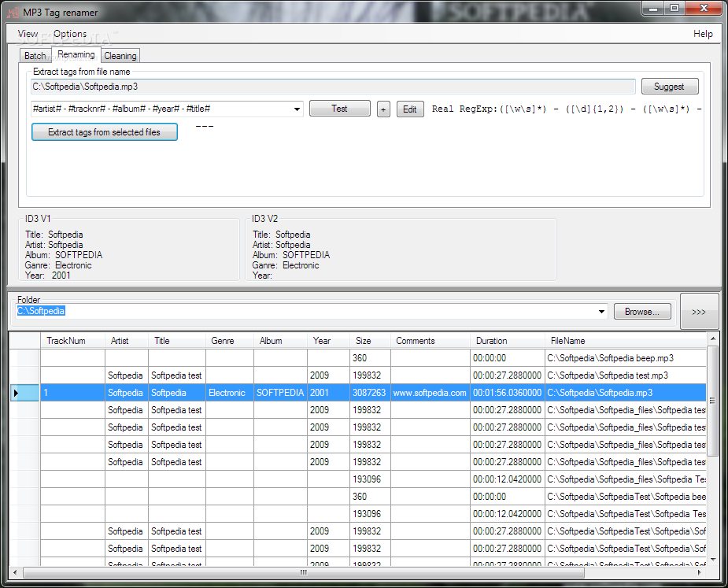Click the www.softpedia.com comment cell
This screenshot has height=588, width=728.
(430, 393)
